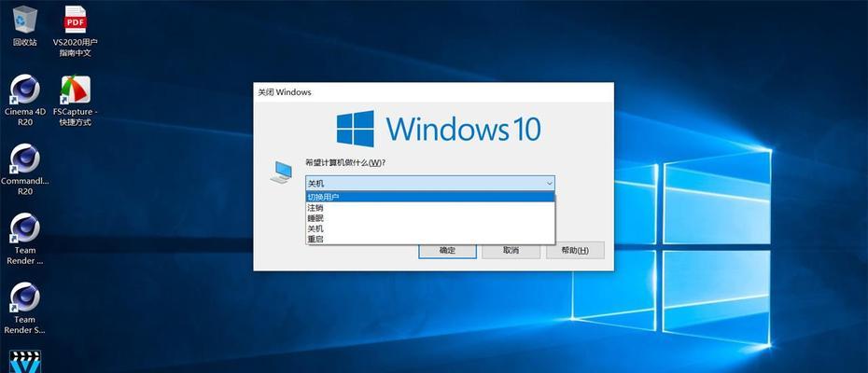Click the 取消 button

point(511,250)
